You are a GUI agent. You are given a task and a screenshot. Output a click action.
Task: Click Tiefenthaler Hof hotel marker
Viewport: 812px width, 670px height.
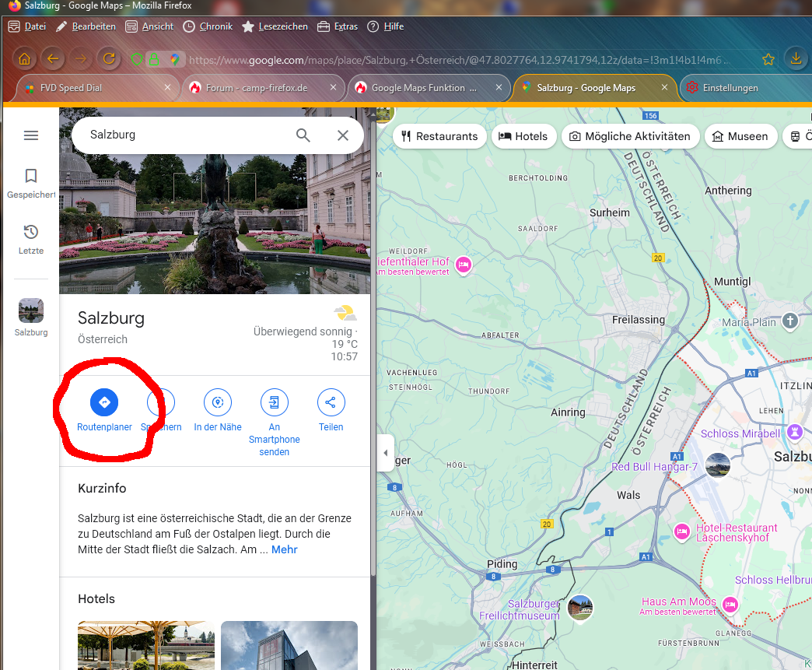pos(464,265)
